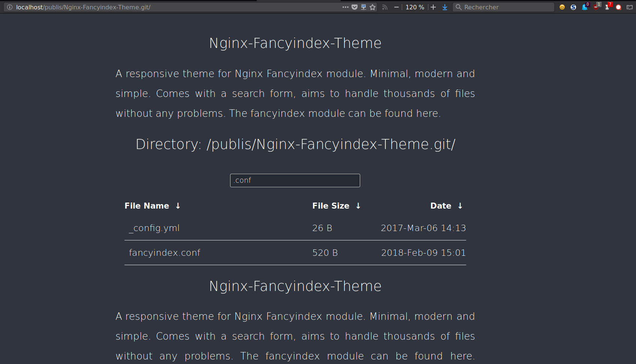Screen dimensions: 636x364
Task: Open the blue ghost extension with badge 0
Action: [x=585, y=7]
